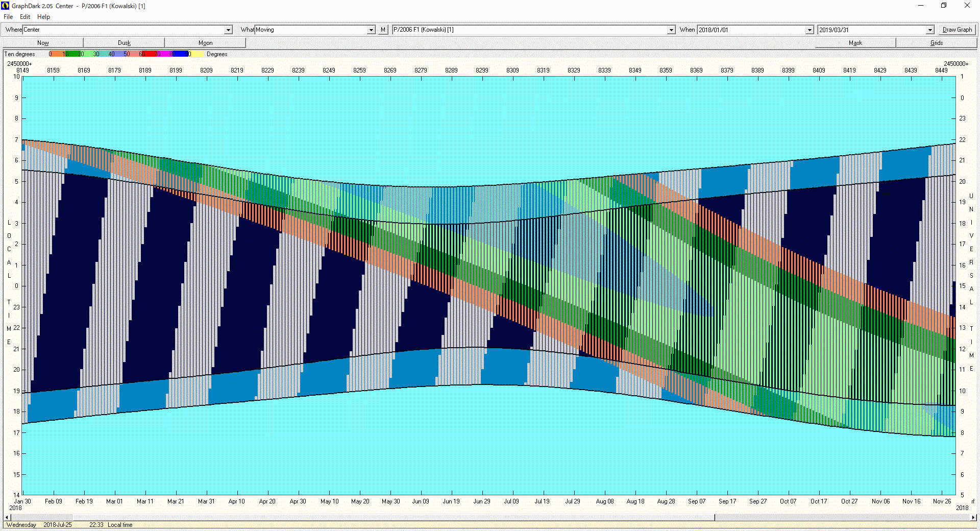Click the horizontal scrollbar right arrow
The image size is (980, 531).
pos(973,517)
